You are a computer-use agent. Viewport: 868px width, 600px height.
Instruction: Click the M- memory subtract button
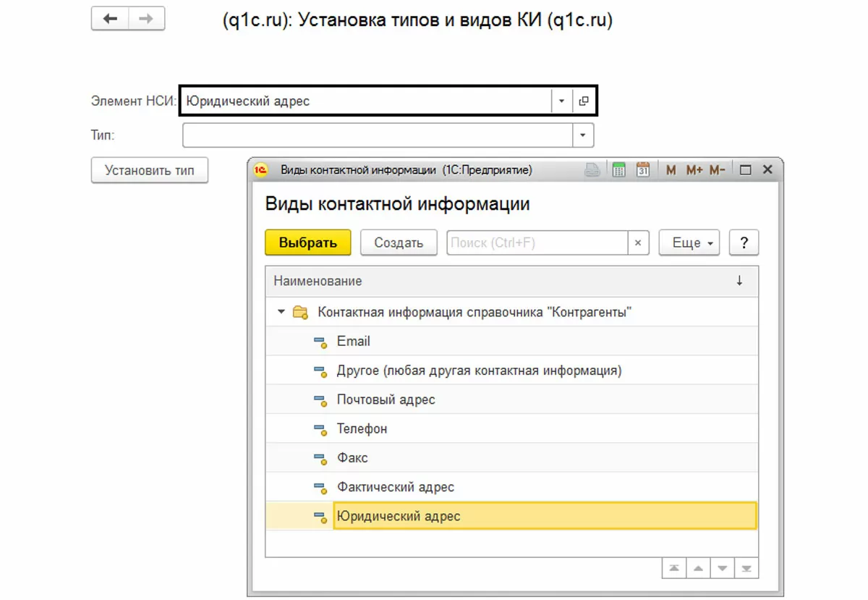(717, 170)
